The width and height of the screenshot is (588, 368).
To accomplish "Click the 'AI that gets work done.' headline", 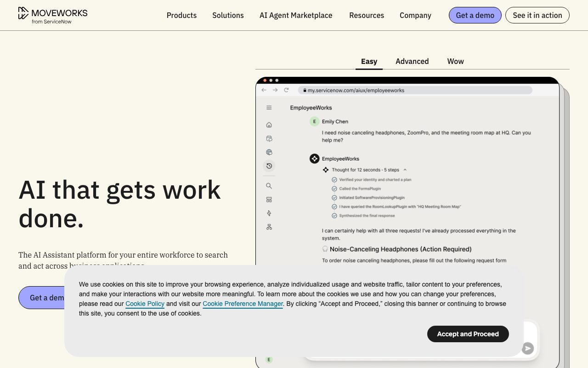I will (x=119, y=203).
